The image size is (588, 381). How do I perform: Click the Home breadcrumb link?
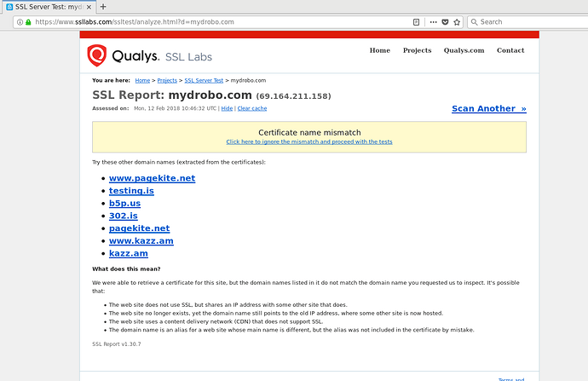point(142,80)
